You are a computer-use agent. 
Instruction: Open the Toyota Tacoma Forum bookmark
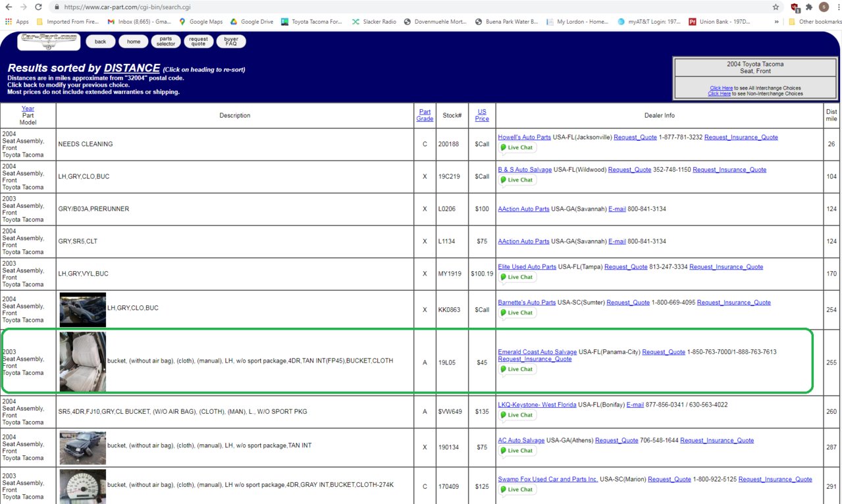coord(312,22)
